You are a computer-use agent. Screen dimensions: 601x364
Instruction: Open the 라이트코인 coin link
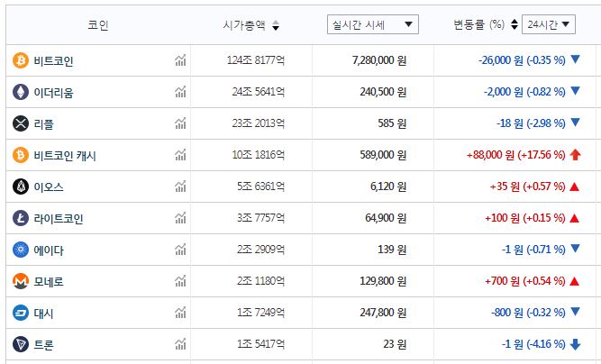click(x=59, y=218)
